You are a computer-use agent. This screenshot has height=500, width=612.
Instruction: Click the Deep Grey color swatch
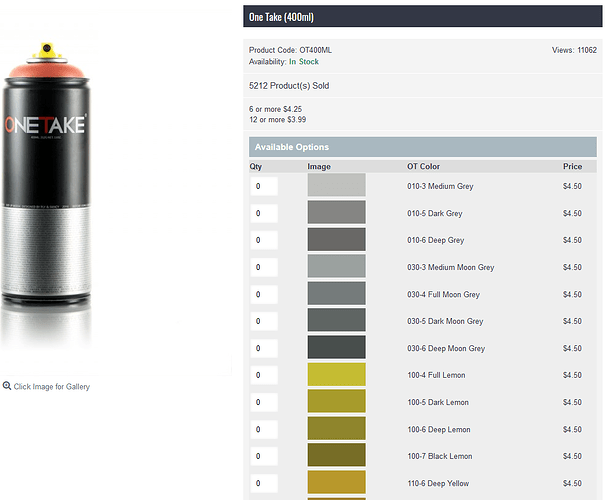(336, 239)
